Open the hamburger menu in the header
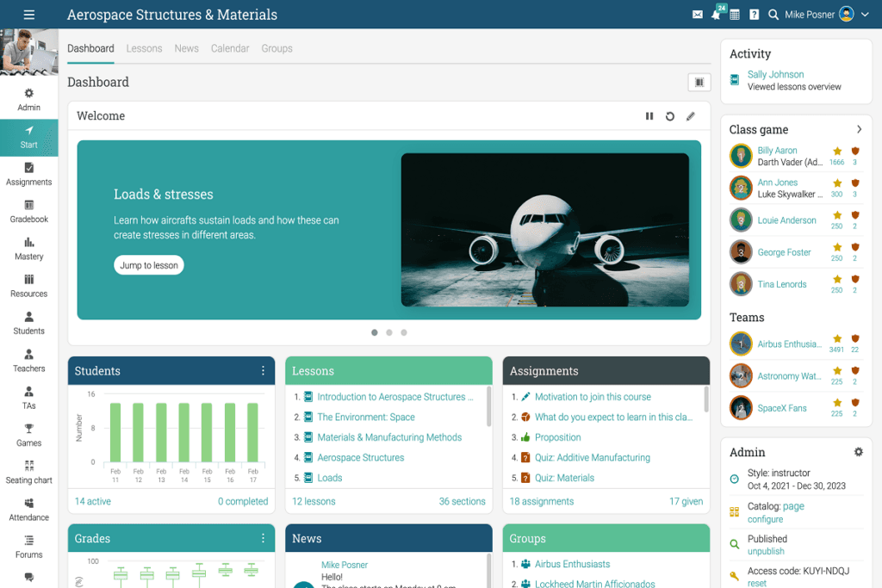 pyautogui.click(x=29, y=15)
